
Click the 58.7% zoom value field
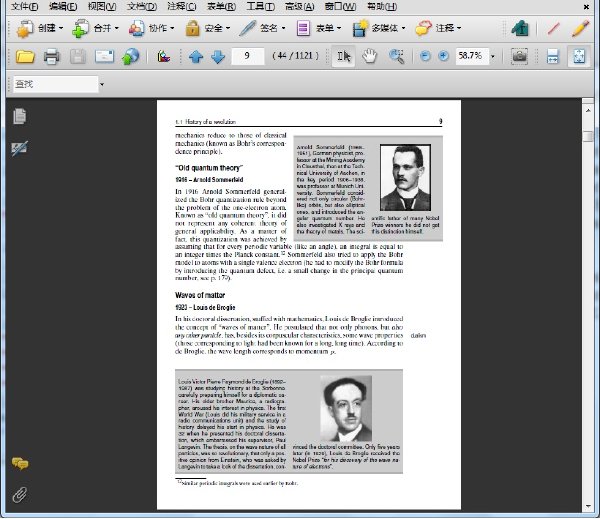click(x=471, y=56)
